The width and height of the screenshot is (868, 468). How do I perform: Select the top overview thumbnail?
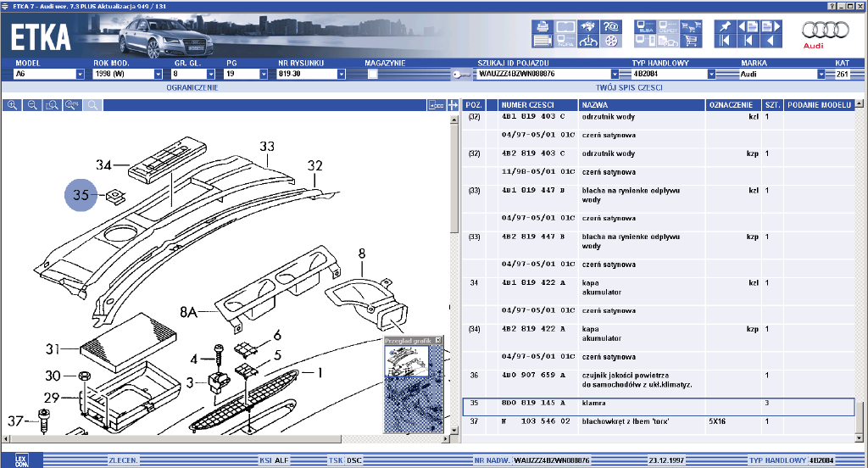pos(406,360)
